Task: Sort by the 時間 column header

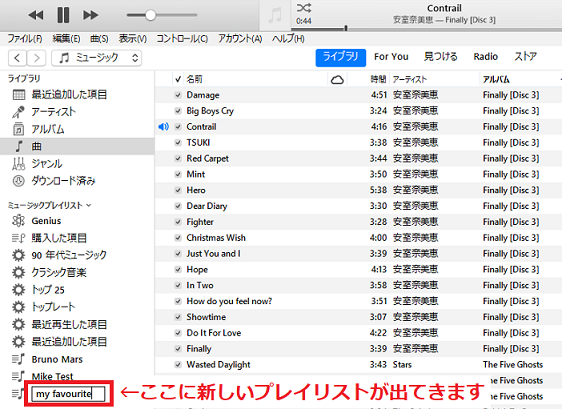Action: pyautogui.click(x=378, y=79)
